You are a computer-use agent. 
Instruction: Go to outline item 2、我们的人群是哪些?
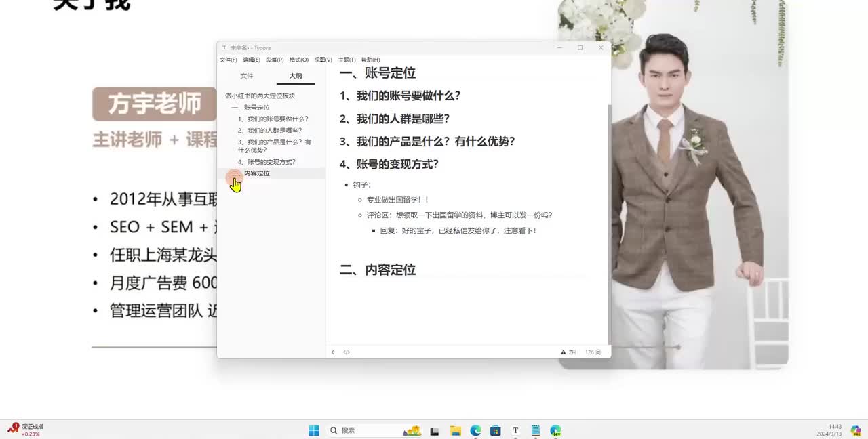pos(270,131)
